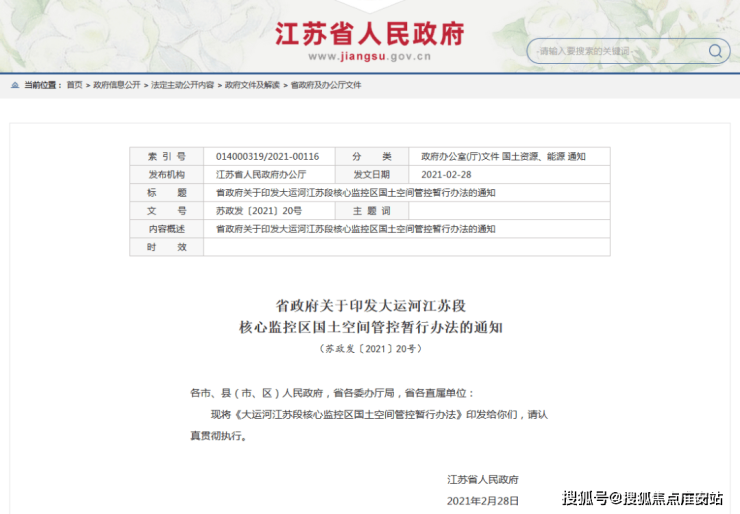Click the search magnifier icon
Screen dimensions: 740x514
coord(715,51)
